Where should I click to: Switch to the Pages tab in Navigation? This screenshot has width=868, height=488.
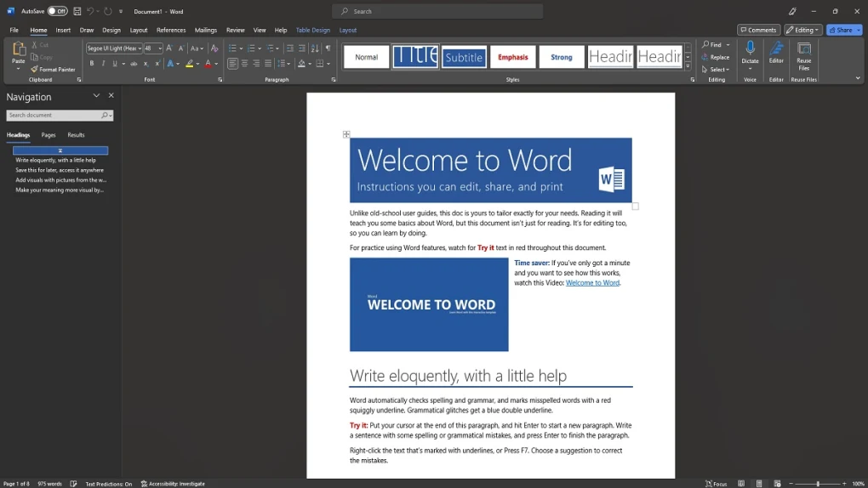[x=49, y=134]
